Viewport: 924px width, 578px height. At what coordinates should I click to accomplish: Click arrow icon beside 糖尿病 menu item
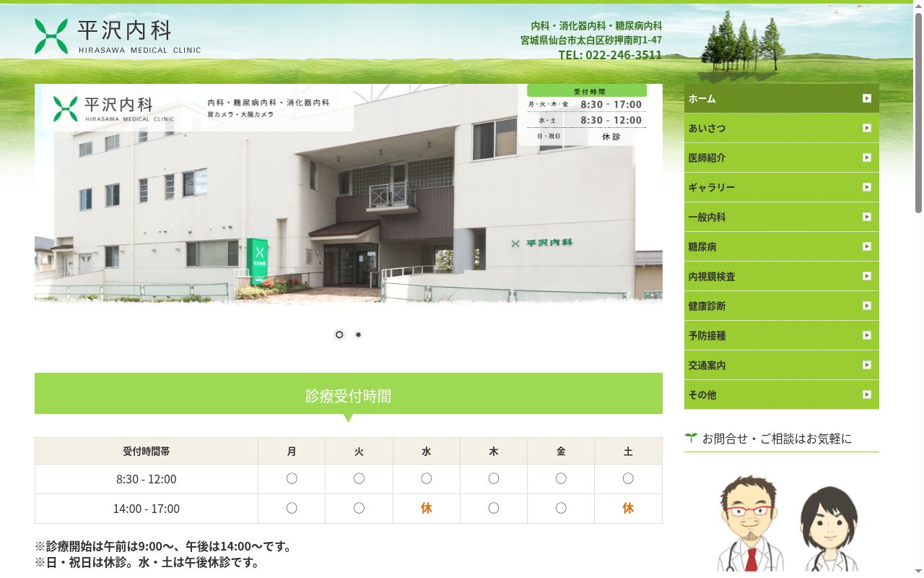pyautogui.click(x=867, y=246)
